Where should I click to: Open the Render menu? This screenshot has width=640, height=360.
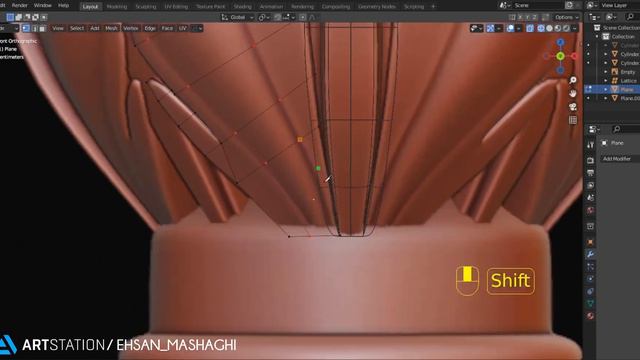pos(20,6)
